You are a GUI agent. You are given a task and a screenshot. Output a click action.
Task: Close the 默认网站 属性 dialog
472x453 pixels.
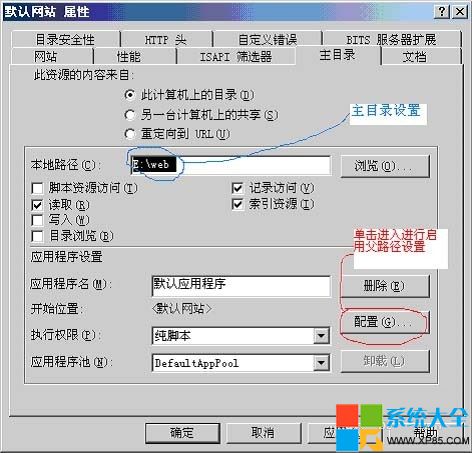coord(460,12)
